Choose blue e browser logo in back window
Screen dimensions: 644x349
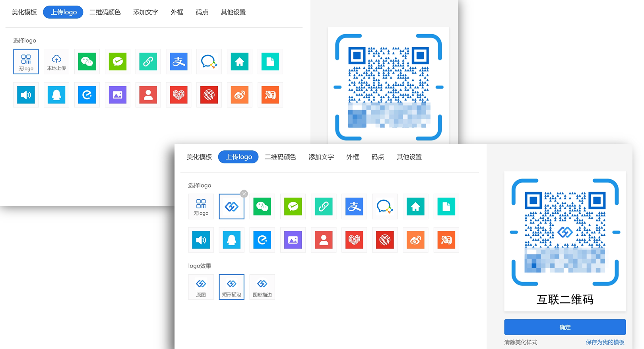[87, 95]
